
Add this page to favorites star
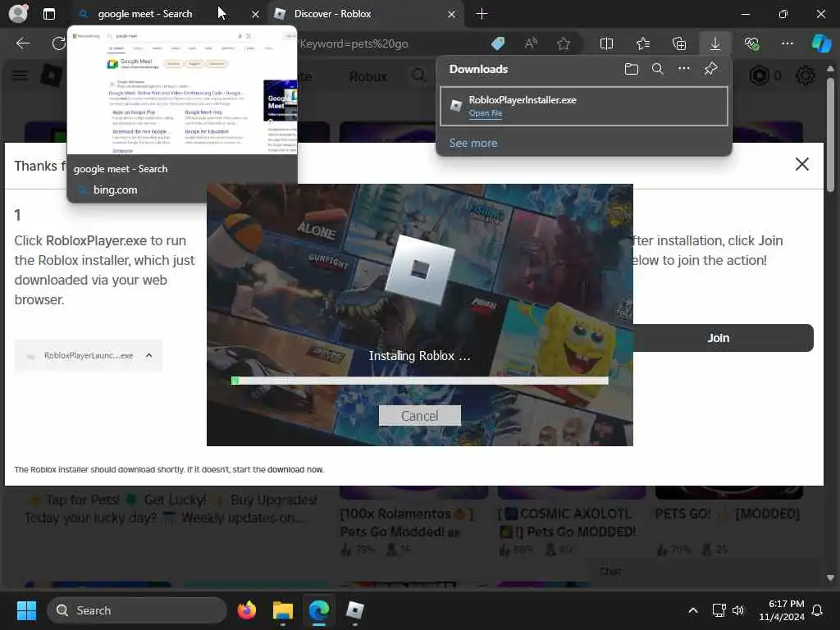point(563,43)
